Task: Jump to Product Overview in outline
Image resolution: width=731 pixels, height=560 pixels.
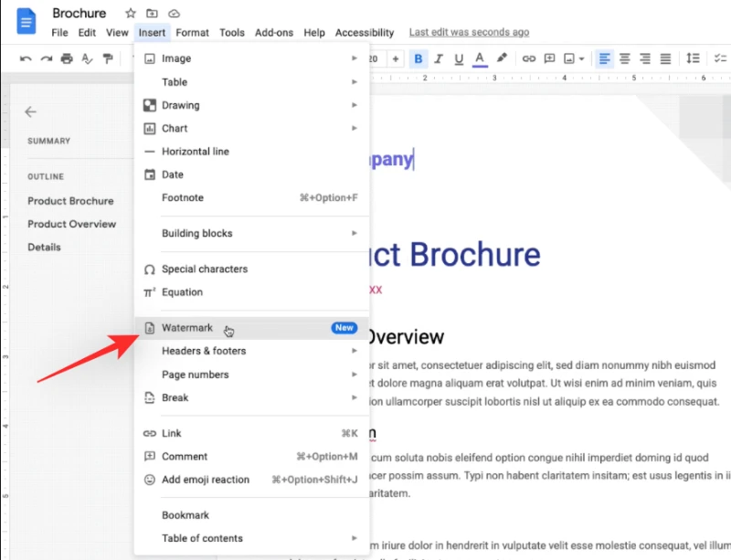Action: pos(72,224)
